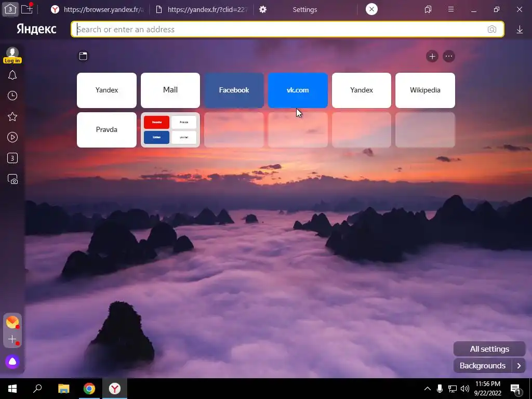Open the tab groups counter icon
The width and height of the screenshot is (532, 399).
coord(10,9)
